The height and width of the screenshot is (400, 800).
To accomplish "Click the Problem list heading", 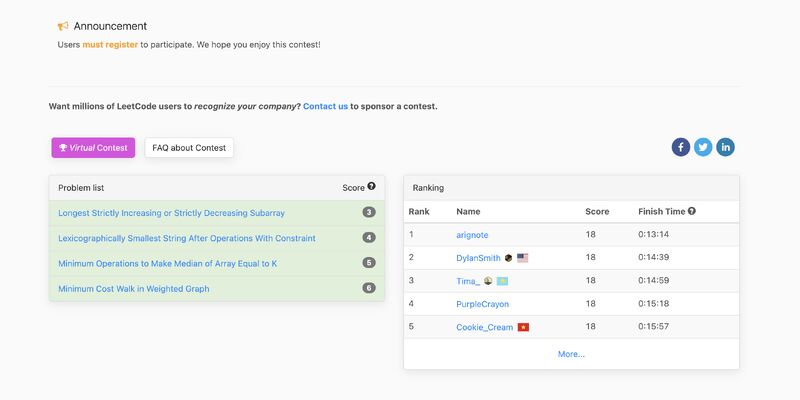I will [81, 188].
